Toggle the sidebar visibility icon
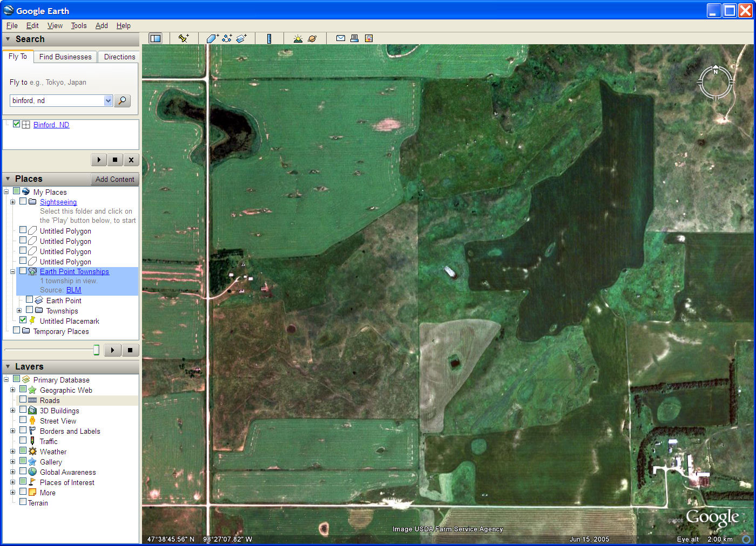 point(156,38)
